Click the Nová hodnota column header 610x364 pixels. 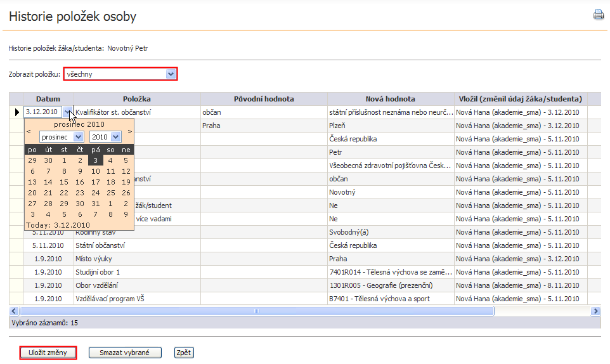(390, 99)
